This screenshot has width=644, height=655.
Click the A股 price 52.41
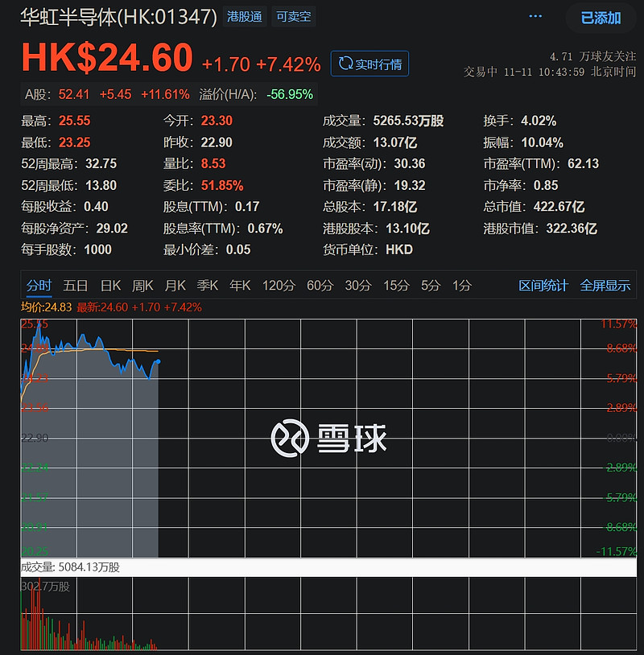pyautogui.click(x=73, y=94)
